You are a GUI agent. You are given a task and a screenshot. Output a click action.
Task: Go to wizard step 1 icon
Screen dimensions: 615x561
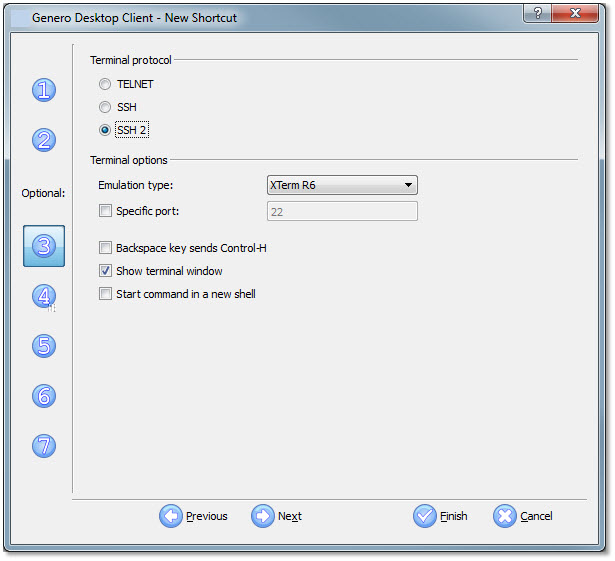(x=44, y=90)
